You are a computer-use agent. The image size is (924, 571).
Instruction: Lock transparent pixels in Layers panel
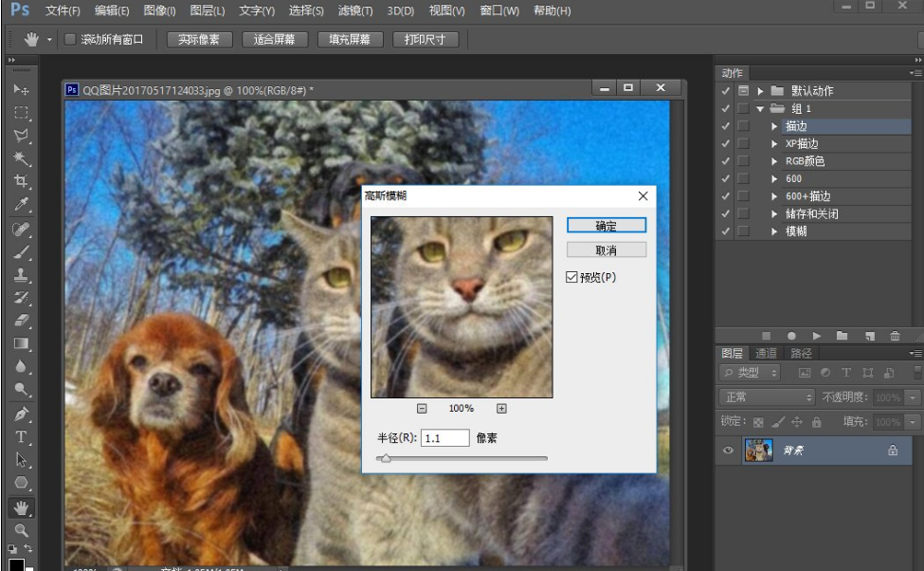[758, 422]
